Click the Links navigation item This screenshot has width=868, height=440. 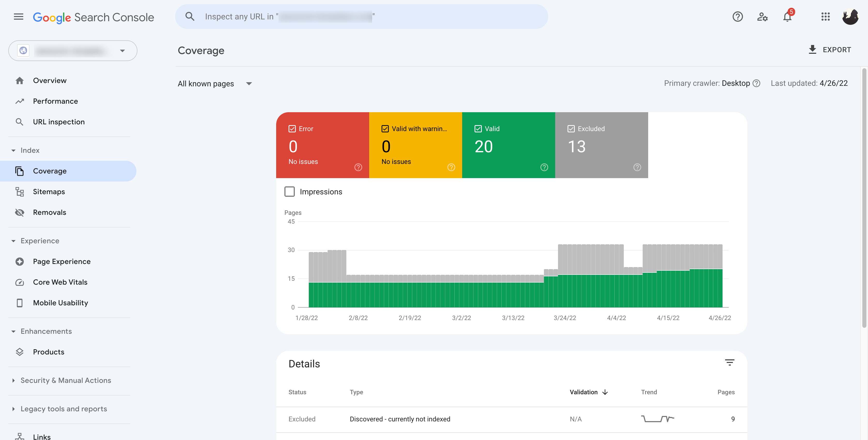point(42,436)
